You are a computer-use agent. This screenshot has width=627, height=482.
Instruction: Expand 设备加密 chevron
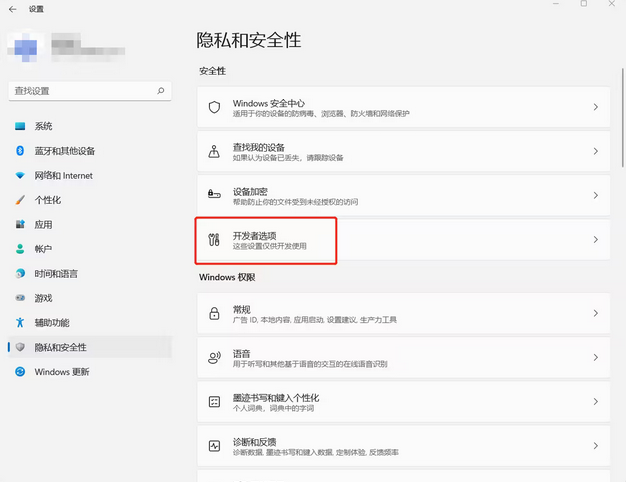[x=595, y=195]
